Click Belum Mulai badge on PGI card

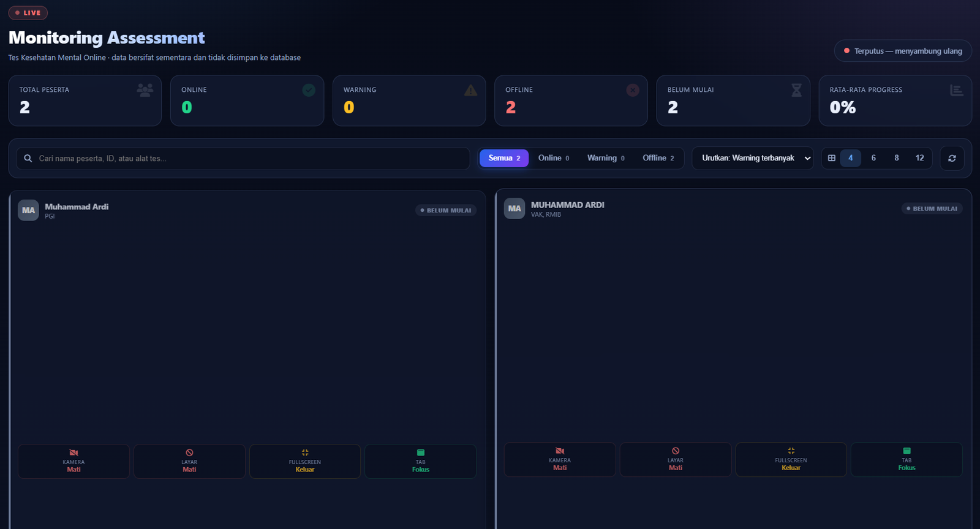446,210
